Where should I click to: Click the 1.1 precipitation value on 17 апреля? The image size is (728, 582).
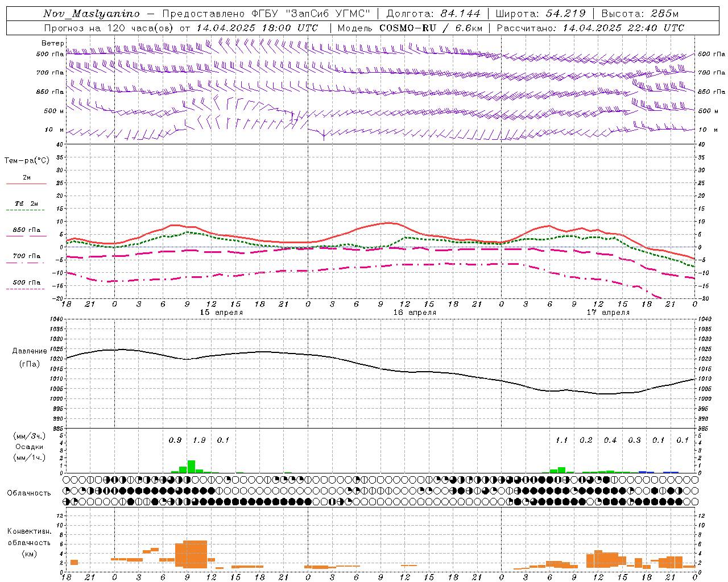click(x=561, y=440)
